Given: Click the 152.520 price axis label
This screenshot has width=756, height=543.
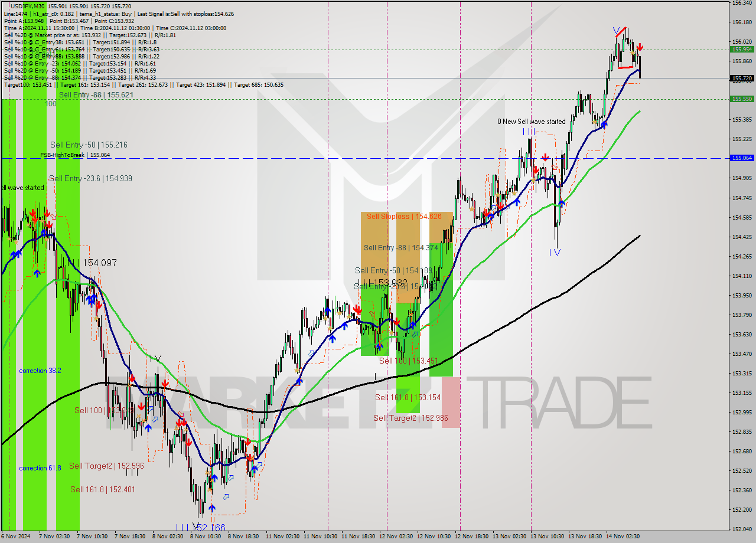Looking at the screenshot, I should (x=742, y=470).
